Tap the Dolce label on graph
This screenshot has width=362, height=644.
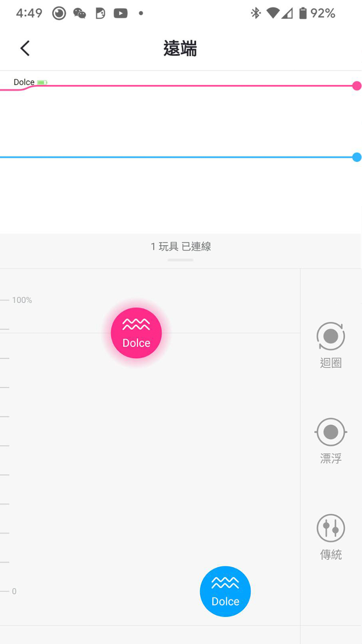(x=24, y=82)
